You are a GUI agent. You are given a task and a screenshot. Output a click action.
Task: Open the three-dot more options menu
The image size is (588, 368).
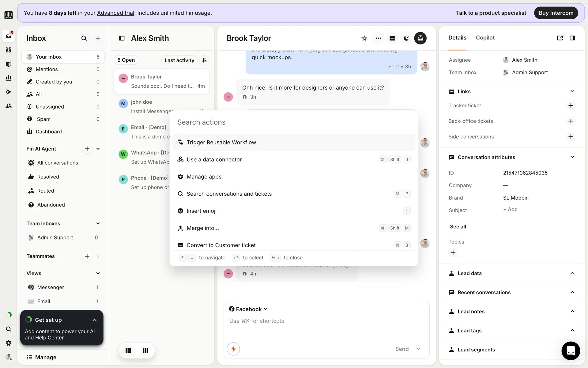[378, 38]
